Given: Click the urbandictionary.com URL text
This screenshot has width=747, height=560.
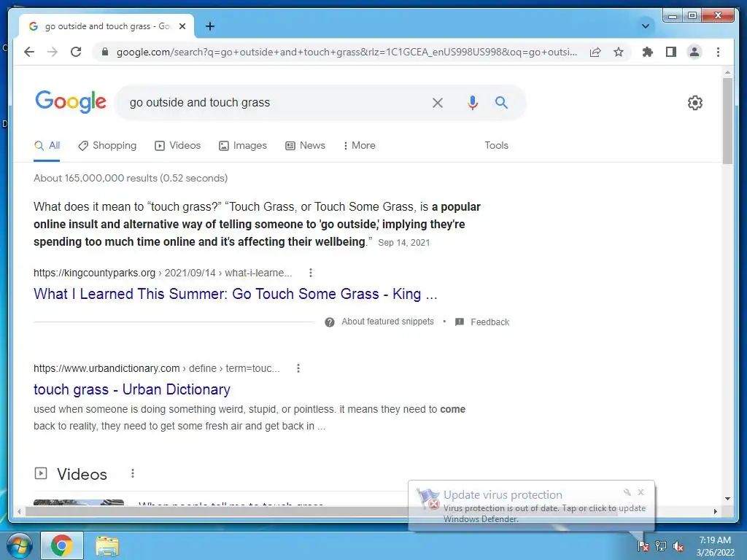Looking at the screenshot, I should [107, 368].
